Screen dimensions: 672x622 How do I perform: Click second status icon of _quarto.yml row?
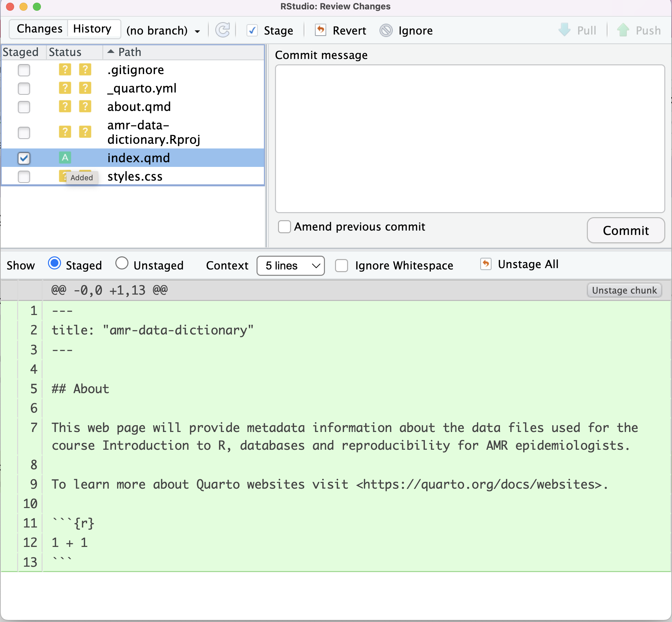(85, 88)
